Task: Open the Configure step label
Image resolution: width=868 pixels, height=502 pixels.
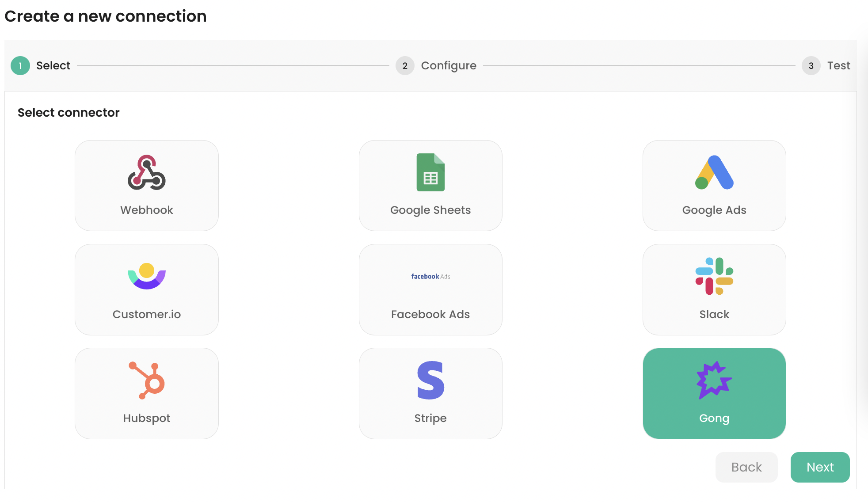Action: [448, 66]
